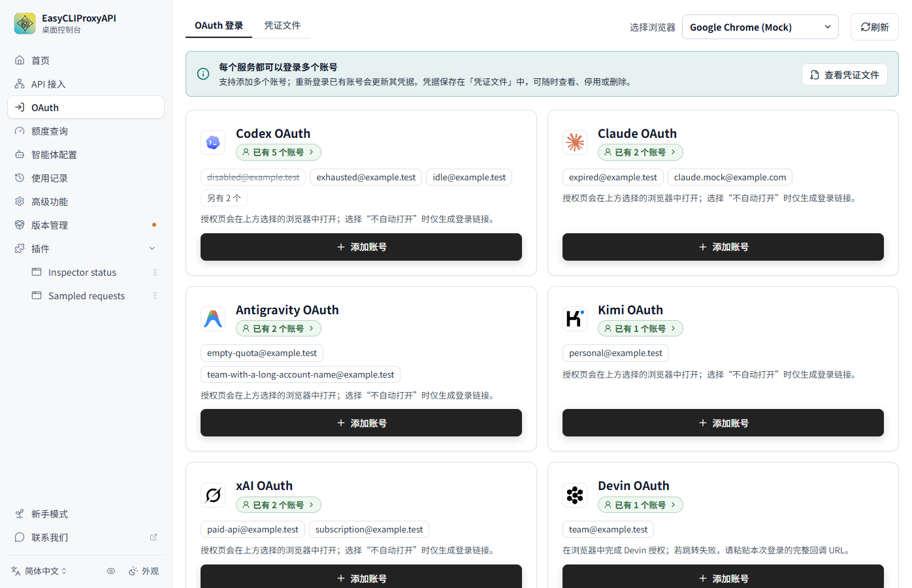Expand Antigravity 已有 2 个账号 list
This screenshot has width=912, height=588.
tap(278, 329)
